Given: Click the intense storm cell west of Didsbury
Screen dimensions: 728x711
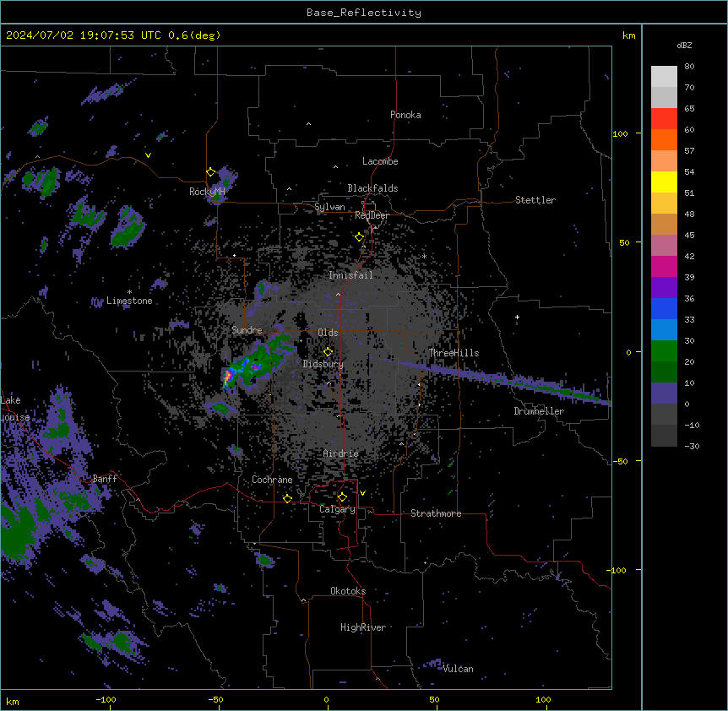Looking at the screenshot, I should [x=227, y=377].
